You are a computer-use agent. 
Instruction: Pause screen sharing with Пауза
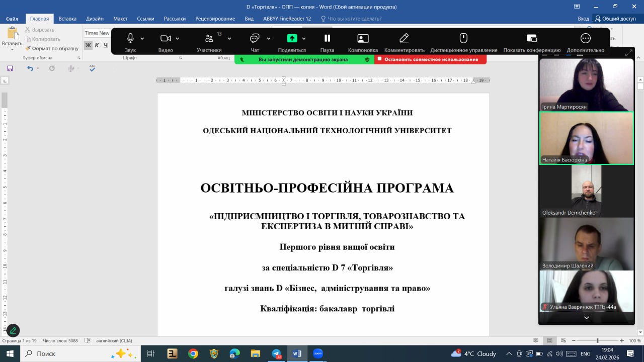click(x=327, y=39)
